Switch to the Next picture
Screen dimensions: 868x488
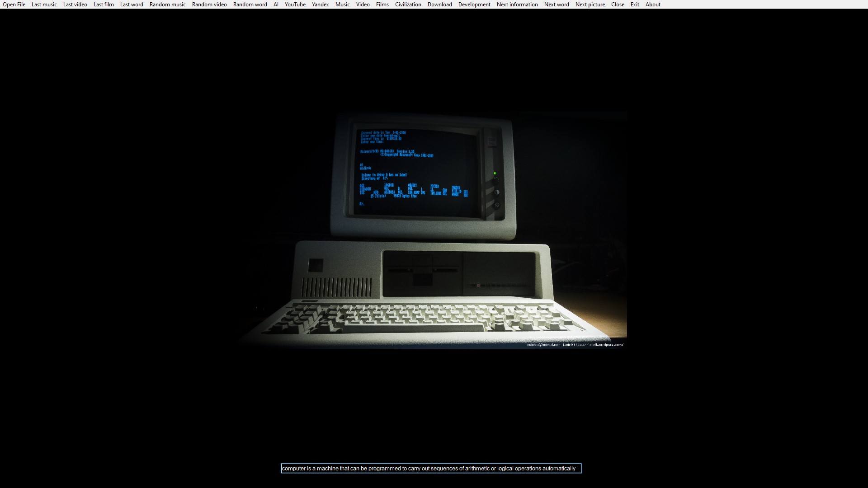point(590,5)
